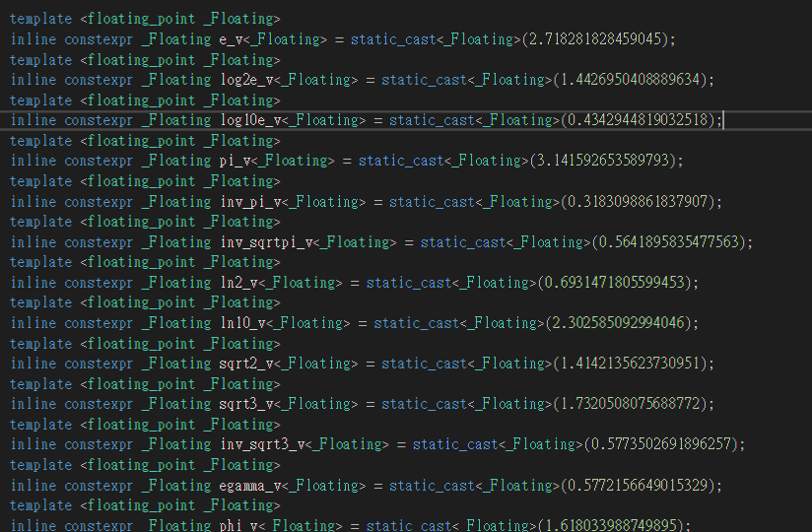Click the ln10_v identifier
Screen dimensions: 812x532
pyautogui.click(x=244, y=322)
